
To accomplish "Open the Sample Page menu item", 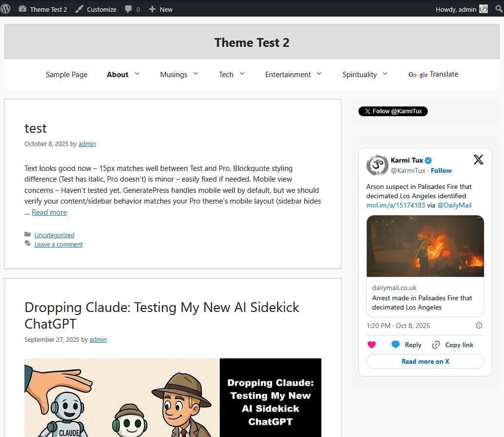I will 66,75.
